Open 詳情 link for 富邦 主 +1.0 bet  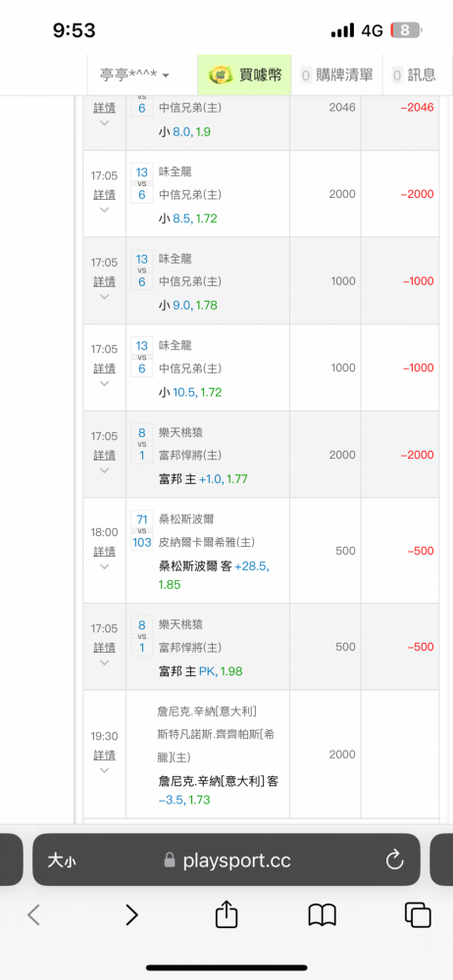click(105, 455)
